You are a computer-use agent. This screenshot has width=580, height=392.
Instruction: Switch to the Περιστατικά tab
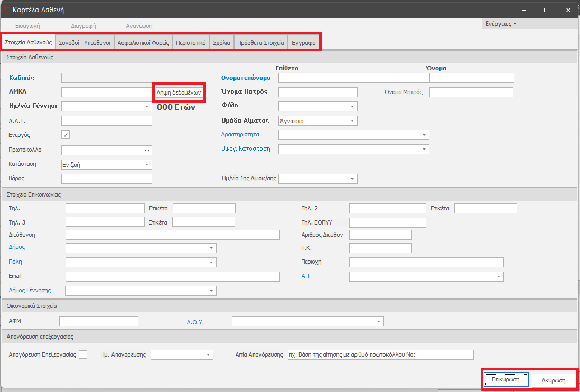tap(191, 43)
